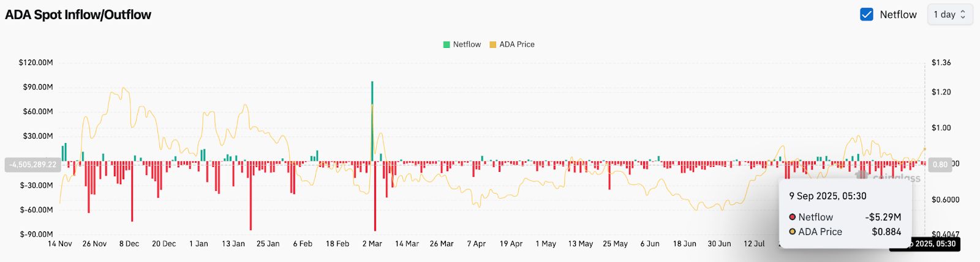Click the $120.00M y-axis label

coord(36,63)
